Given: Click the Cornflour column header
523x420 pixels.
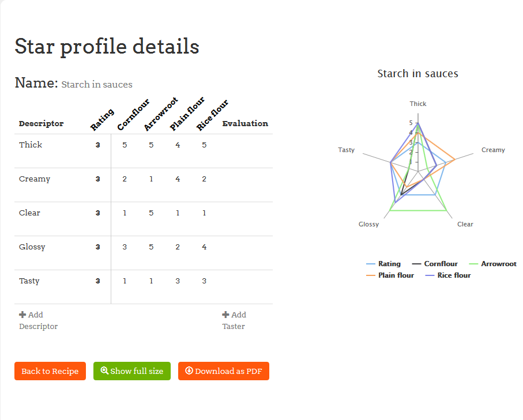Looking at the screenshot, I should (x=133, y=115).
